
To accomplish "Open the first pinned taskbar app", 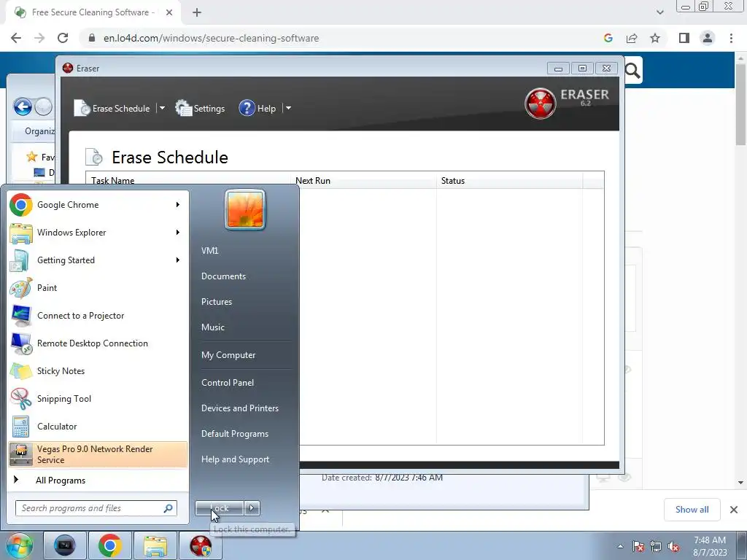I will [x=65, y=545].
